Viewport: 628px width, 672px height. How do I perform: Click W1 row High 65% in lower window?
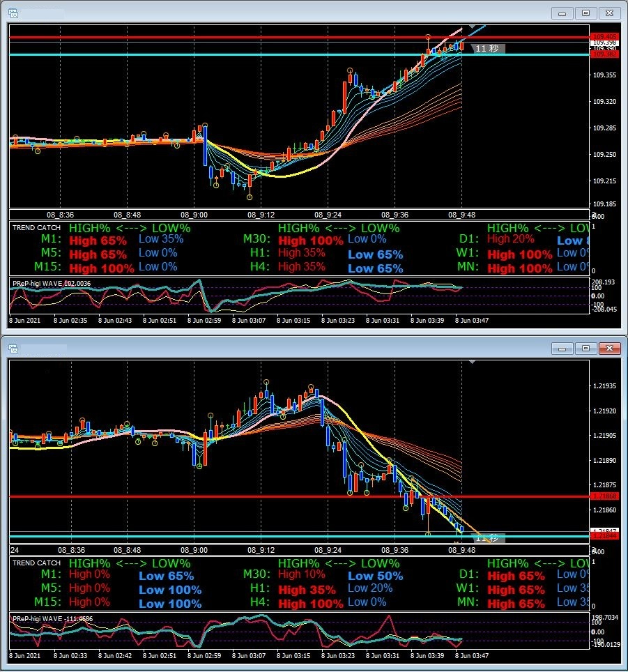(516, 590)
